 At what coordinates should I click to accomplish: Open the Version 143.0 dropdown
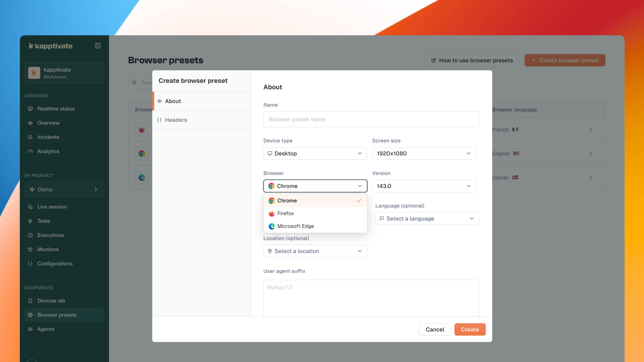tap(424, 186)
